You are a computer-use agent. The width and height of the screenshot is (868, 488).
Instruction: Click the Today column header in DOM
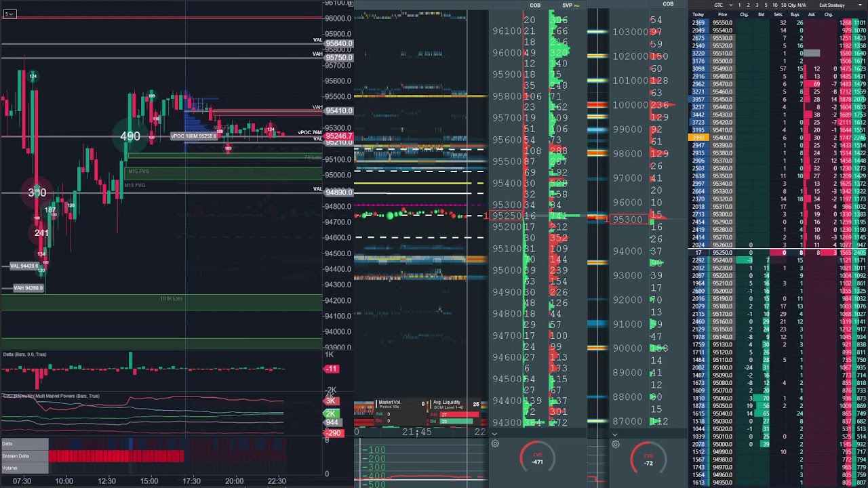click(x=698, y=14)
